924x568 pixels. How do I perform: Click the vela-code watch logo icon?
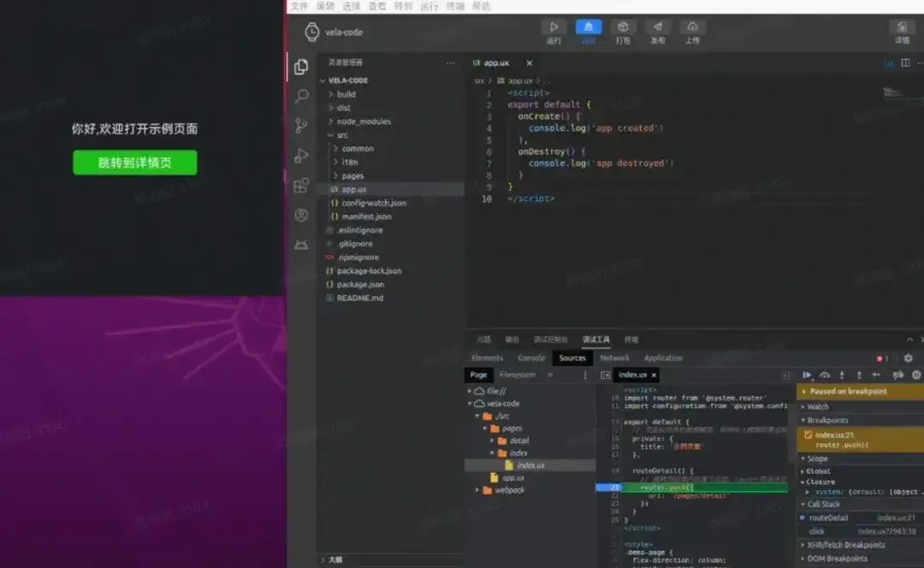pyautogui.click(x=311, y=32)
